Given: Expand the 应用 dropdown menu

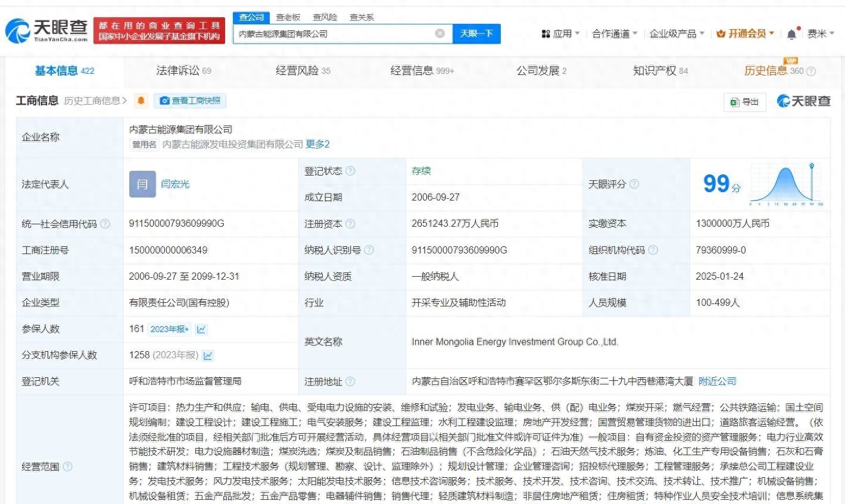Looking at the screenshot, I should pyautogui.click(x=560, y=34).
